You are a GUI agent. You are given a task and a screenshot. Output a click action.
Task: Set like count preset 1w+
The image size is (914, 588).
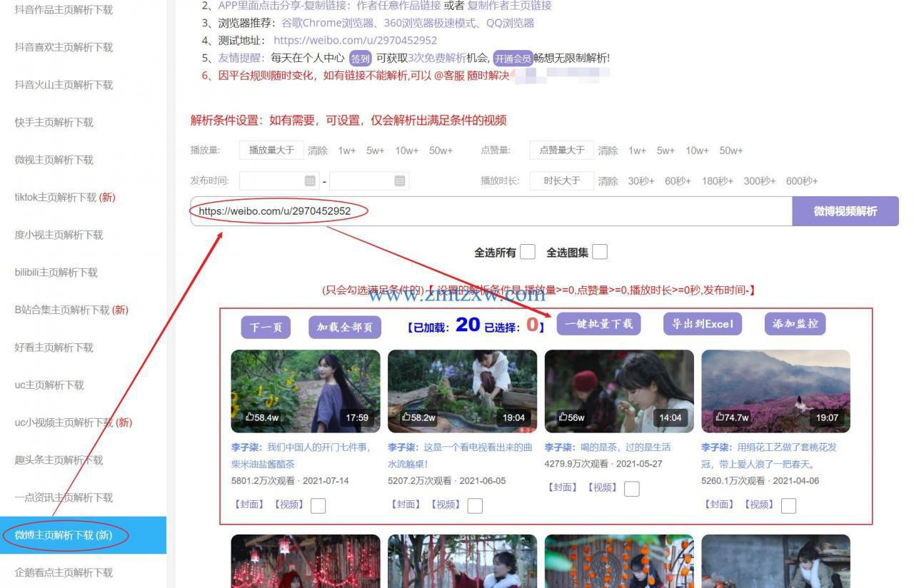coord(637,151)
